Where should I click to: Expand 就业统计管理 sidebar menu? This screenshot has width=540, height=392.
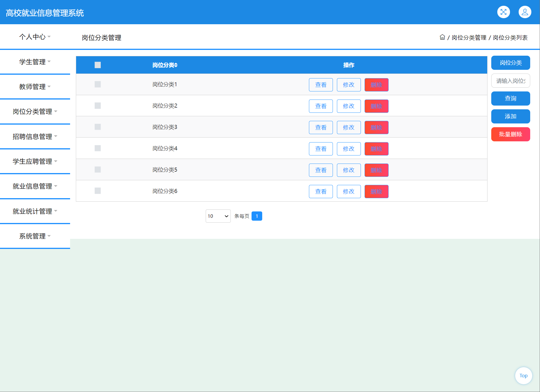point(35,211)
